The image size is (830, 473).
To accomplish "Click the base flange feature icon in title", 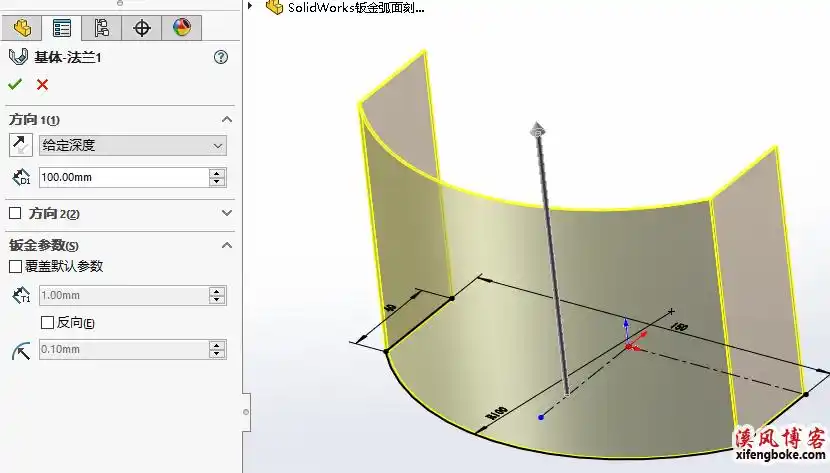I will pyautogui.click(x=19, y=57).
